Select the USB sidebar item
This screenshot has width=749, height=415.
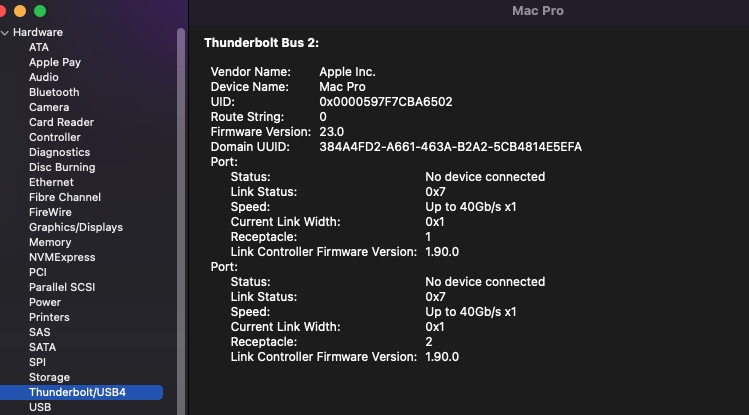click(x=40, y=407)
